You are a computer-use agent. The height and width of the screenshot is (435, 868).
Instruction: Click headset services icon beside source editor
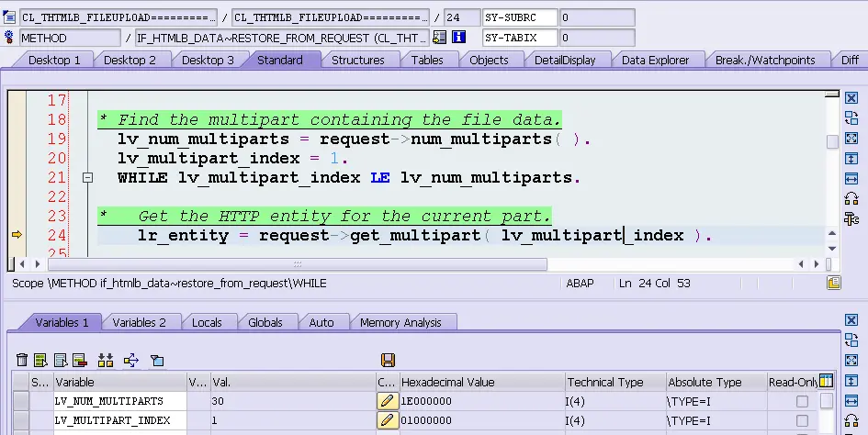851,198
